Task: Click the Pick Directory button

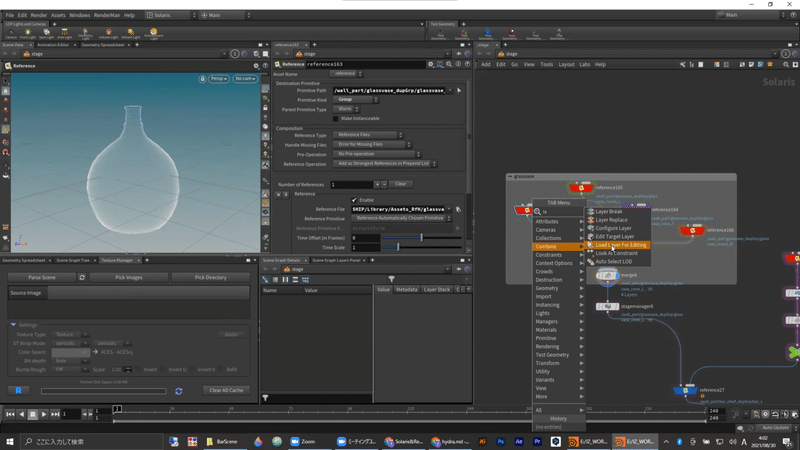Action: pyautogui.click(x=209, y=277)
